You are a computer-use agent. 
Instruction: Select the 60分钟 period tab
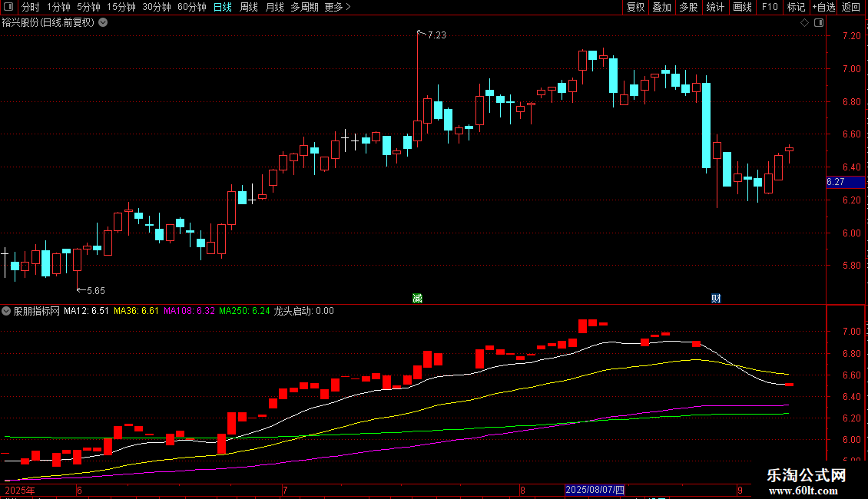191,7
